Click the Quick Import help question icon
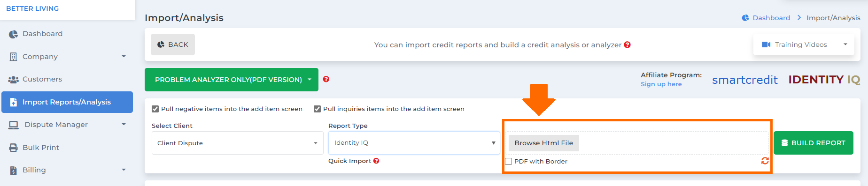The height and width of the screenshot is (186, 868). pos(376,161)
